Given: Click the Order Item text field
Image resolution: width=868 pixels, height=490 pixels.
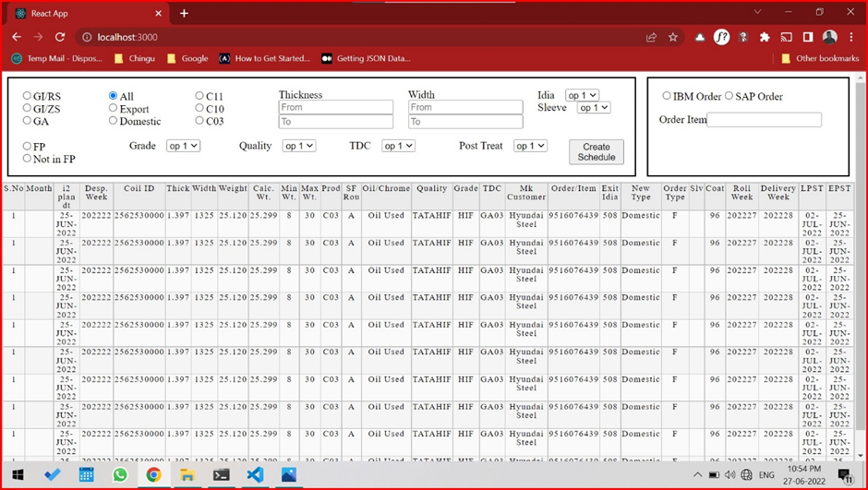Looking at the screenshot, I should tap(764, 119).
